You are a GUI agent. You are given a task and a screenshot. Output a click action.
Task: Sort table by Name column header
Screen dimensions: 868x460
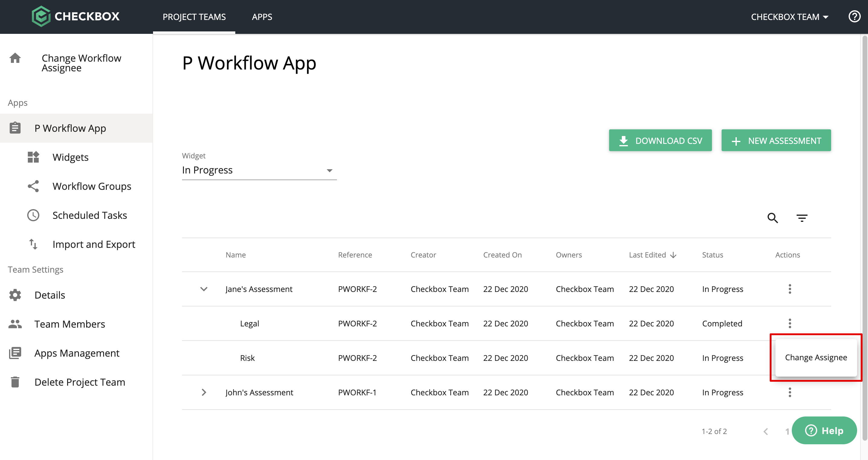pos(236,255)
